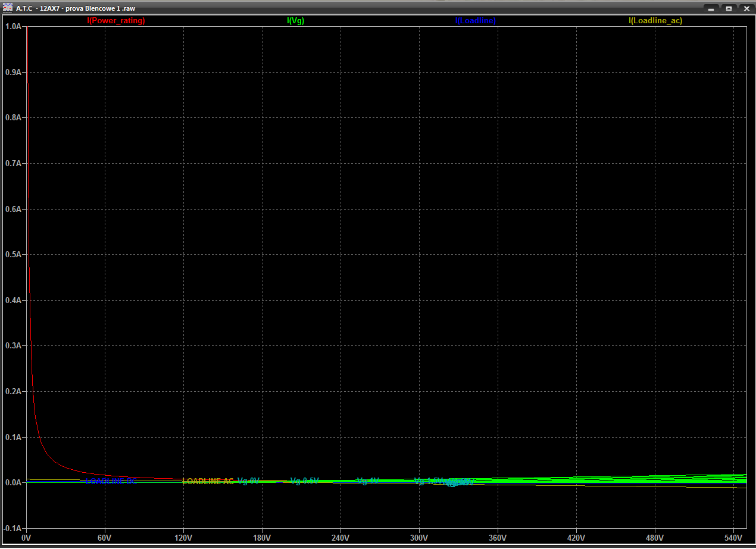Click the blue I(Loadline) trace label
Image resolution: width=756 pixels, height=549 pixels.
coord(475,21)
